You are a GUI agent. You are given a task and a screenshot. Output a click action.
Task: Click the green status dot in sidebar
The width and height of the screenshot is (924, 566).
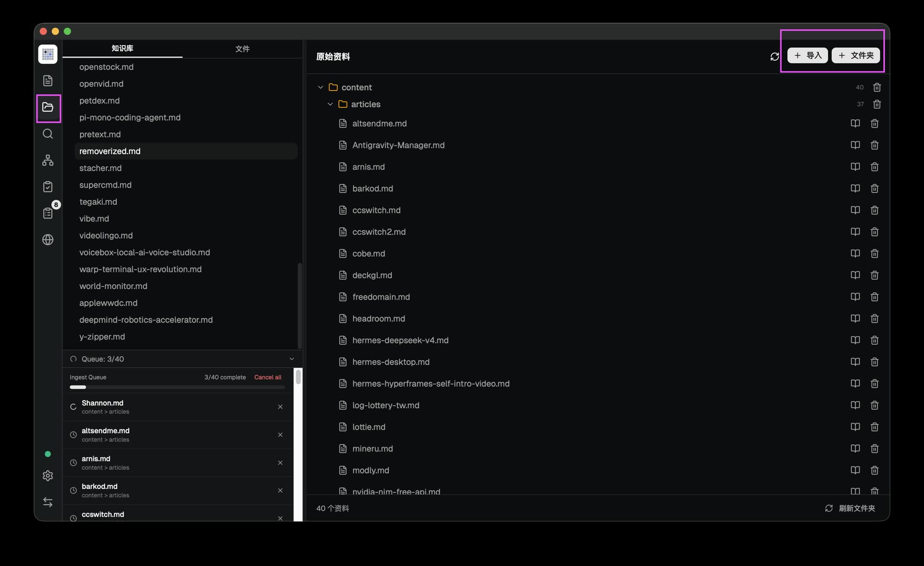48,454
